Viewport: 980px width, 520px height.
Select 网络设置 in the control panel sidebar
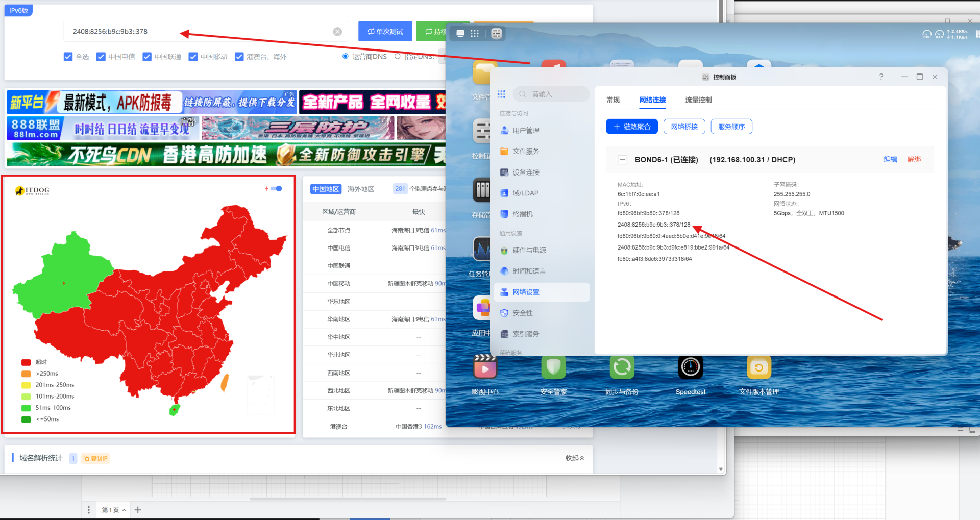click(542, 292)
